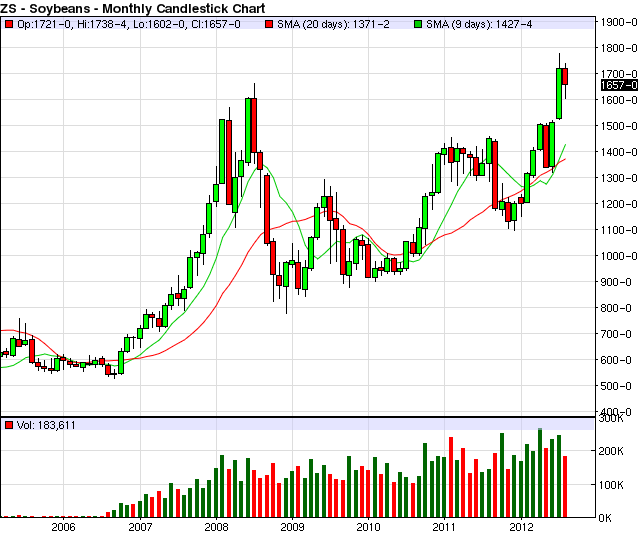Viewport: 640px width, 536px height.
Task: Click the 2006 time axis label
Action: coord(64,527)
